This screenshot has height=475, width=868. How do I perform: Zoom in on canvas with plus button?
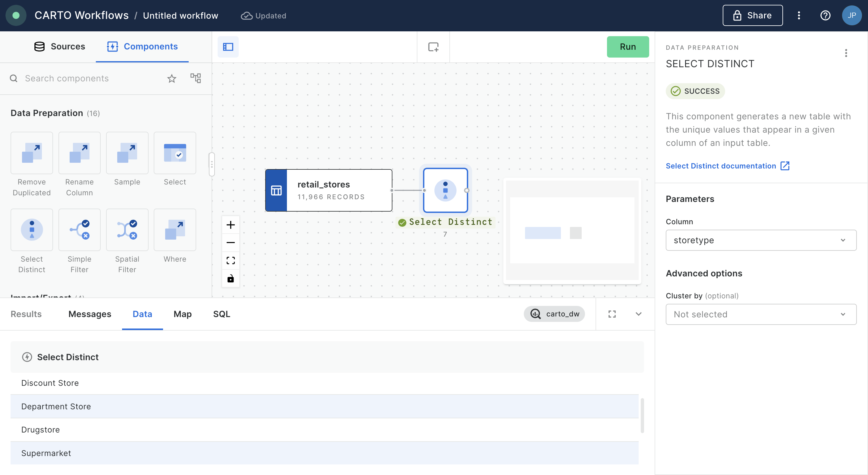(x=231, y=225)
